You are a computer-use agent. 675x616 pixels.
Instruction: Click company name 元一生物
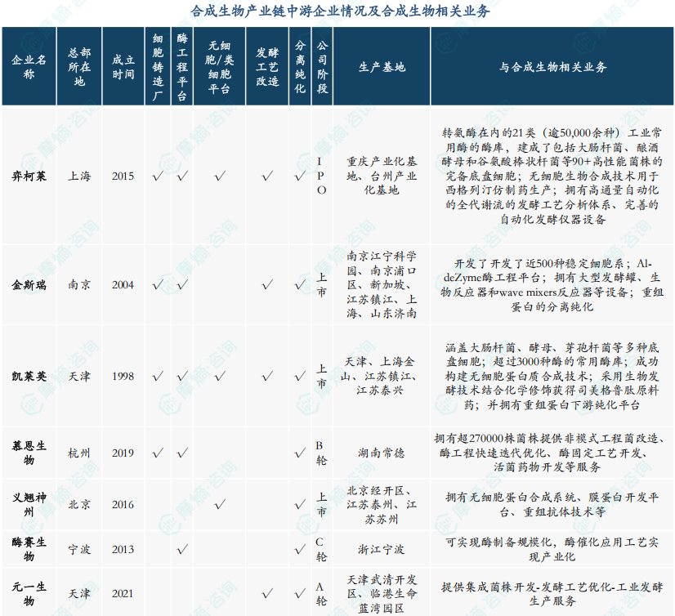(29, 594)
